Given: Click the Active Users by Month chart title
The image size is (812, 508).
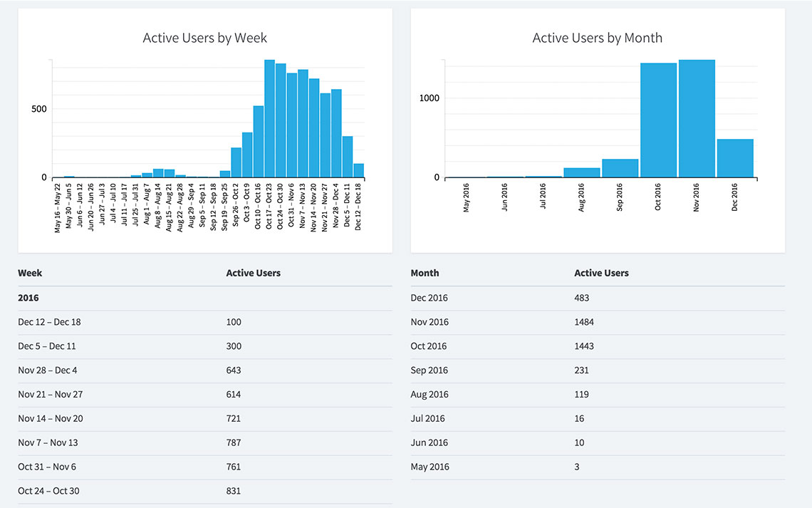Looking at the screenshot, I should point(598,38).
